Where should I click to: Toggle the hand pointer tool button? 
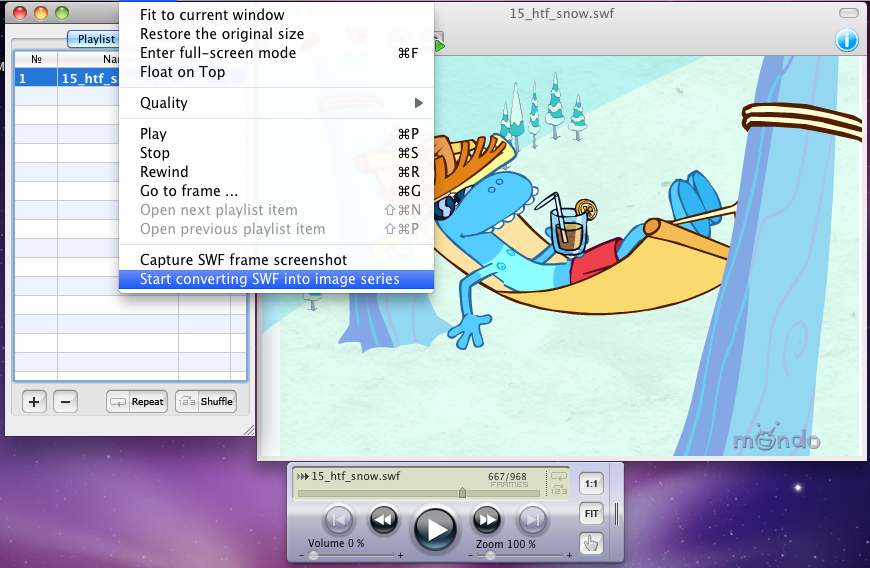coord(591,543)
